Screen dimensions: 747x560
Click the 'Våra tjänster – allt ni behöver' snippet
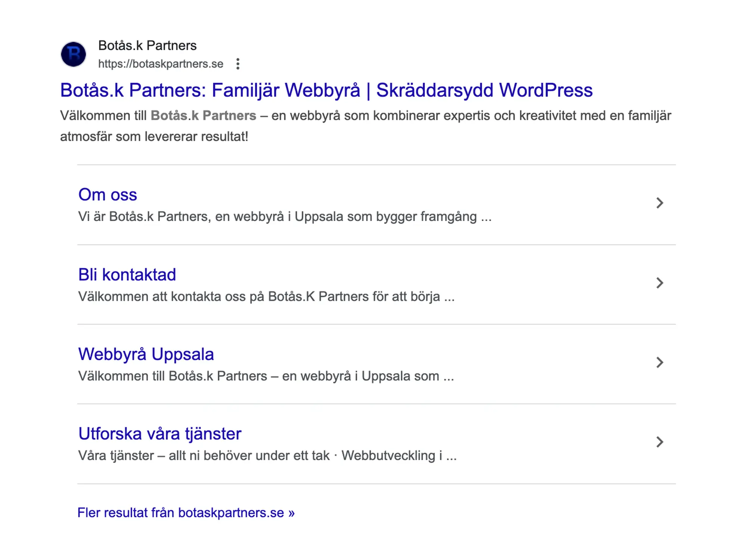click(267, 455)
